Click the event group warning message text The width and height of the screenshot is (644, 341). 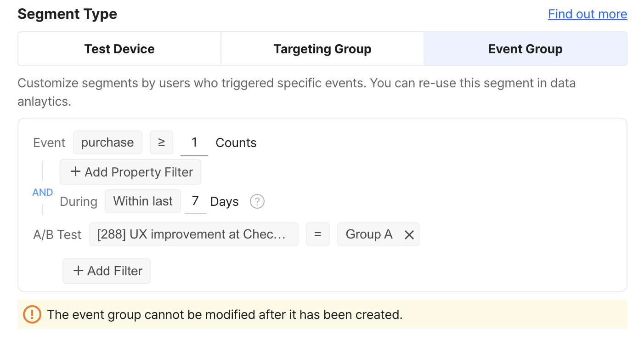click(x=225, y=315)
